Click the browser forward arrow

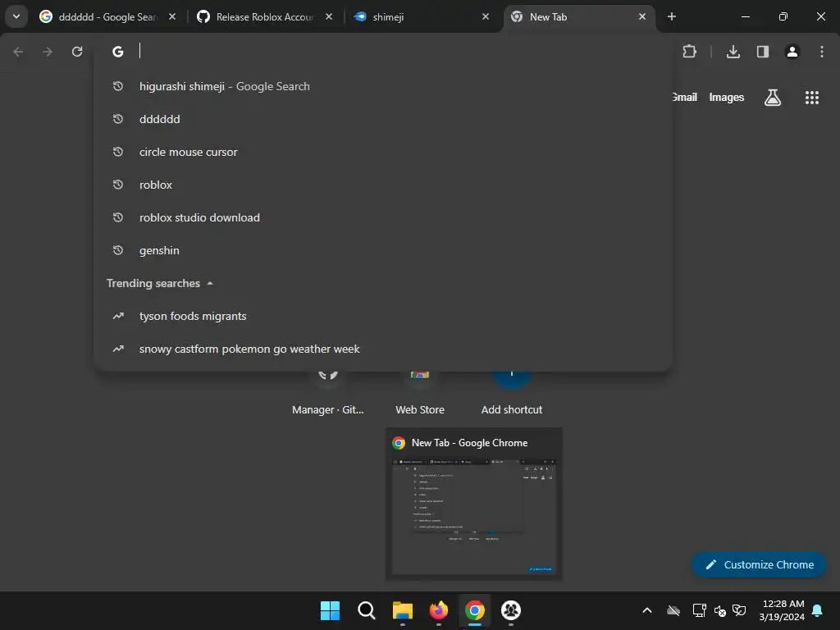tap(48, 52)
